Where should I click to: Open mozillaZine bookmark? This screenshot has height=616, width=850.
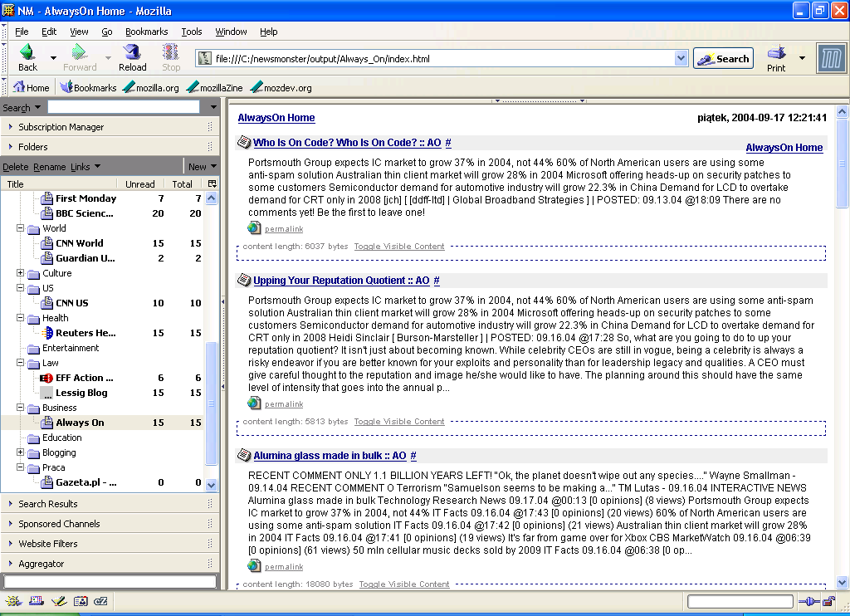pyautogui.click(x=215, y=87)
